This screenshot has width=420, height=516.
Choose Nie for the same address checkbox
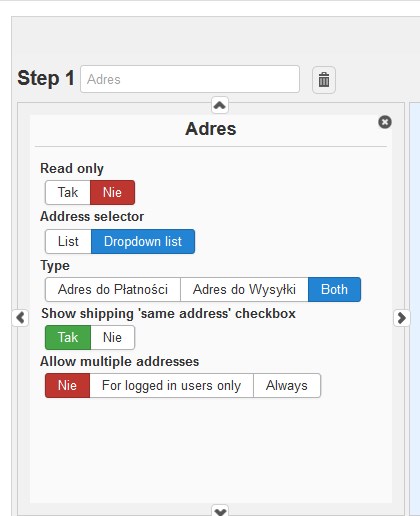tap(113, 337)
